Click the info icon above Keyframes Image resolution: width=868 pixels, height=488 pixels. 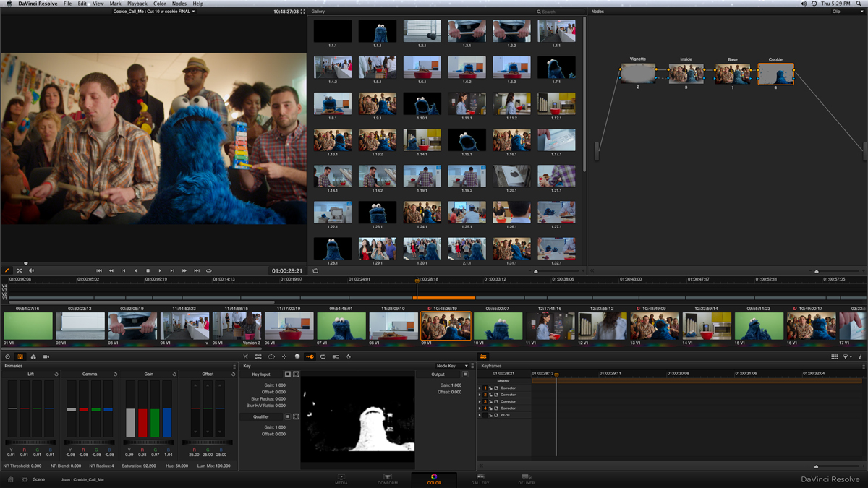860,356
